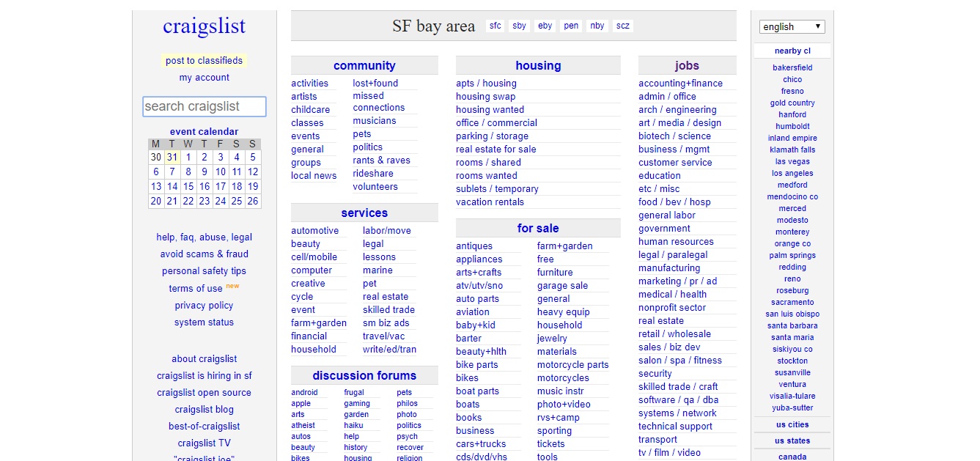The height and width of the screenshot is (461, 980).
Task: Go to los angeles craigslist
Action: [x=792, y=173]
